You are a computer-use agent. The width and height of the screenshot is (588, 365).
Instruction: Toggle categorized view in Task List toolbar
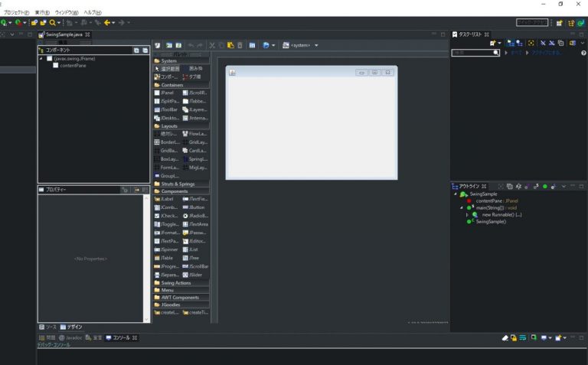tap(511, 43)
